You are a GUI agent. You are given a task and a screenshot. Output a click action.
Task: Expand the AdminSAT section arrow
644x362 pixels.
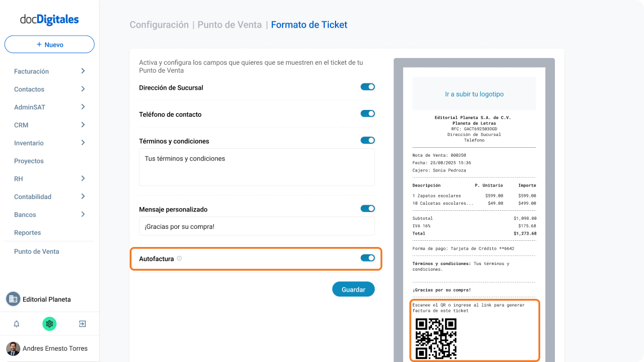coord(83,107)
